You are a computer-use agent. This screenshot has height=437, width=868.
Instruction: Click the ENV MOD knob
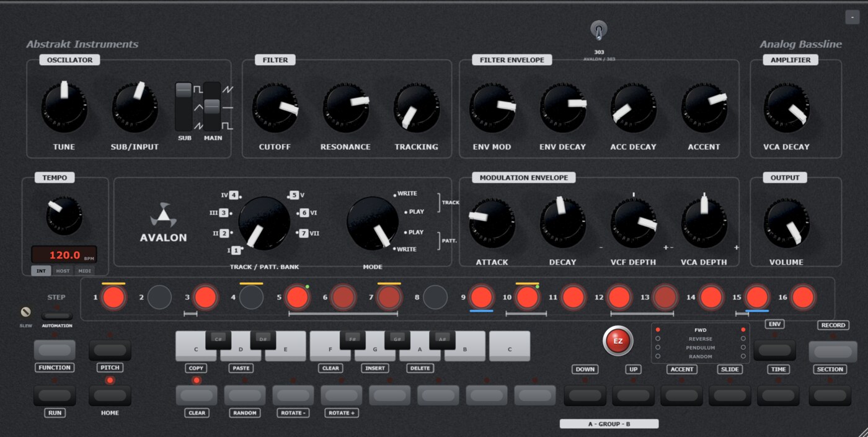point(492,108)
